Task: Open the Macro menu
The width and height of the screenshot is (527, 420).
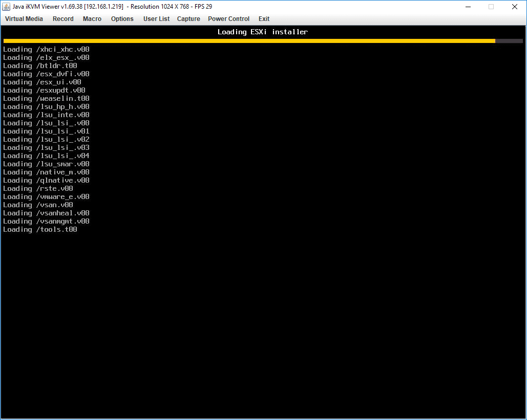Action: (x=92, y=19)
